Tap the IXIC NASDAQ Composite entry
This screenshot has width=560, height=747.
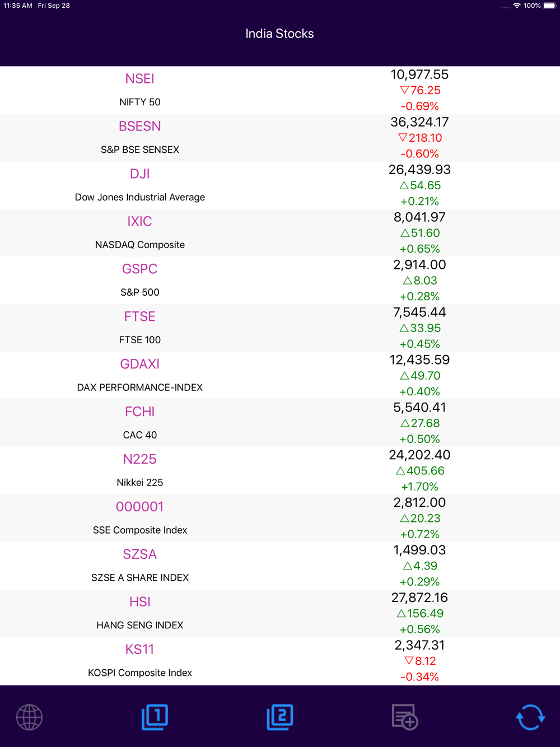pos(279,233)
